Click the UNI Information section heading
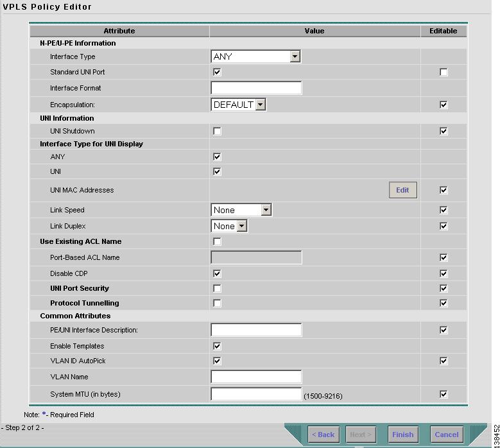Image resolution: width=500 pixels, height=448 pixels. (x=67, y=118)
